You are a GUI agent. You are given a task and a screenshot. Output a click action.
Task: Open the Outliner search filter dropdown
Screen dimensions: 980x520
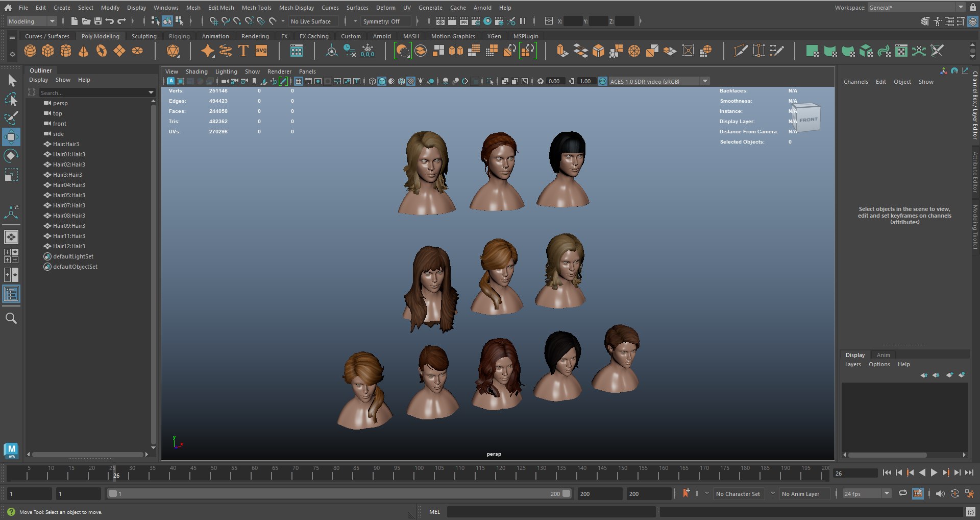click(x=151, y=92)
